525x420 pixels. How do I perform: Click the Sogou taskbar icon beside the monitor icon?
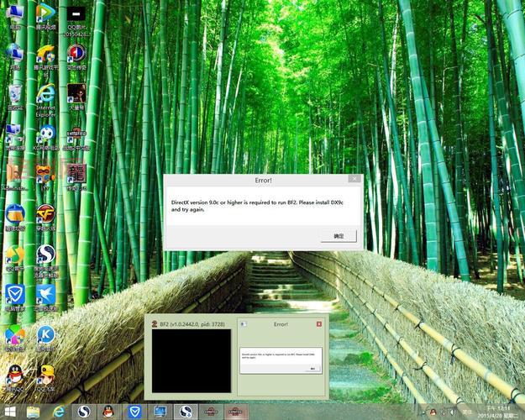(186, 412)
